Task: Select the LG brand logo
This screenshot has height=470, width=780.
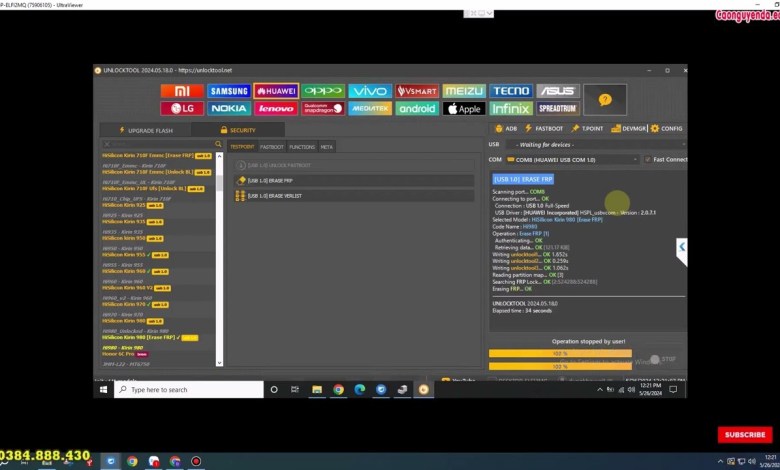Action: [182, 108]
